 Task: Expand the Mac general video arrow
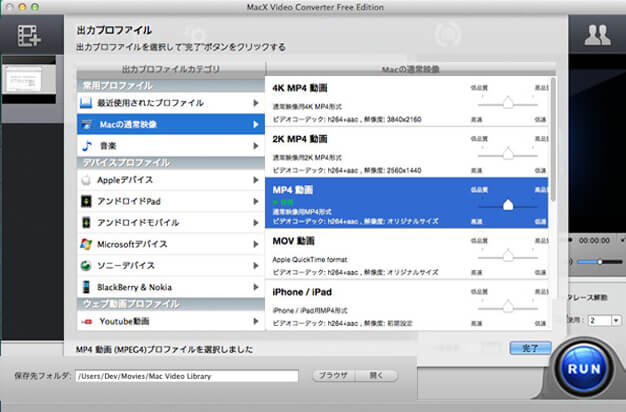click(x=256, y=125)
